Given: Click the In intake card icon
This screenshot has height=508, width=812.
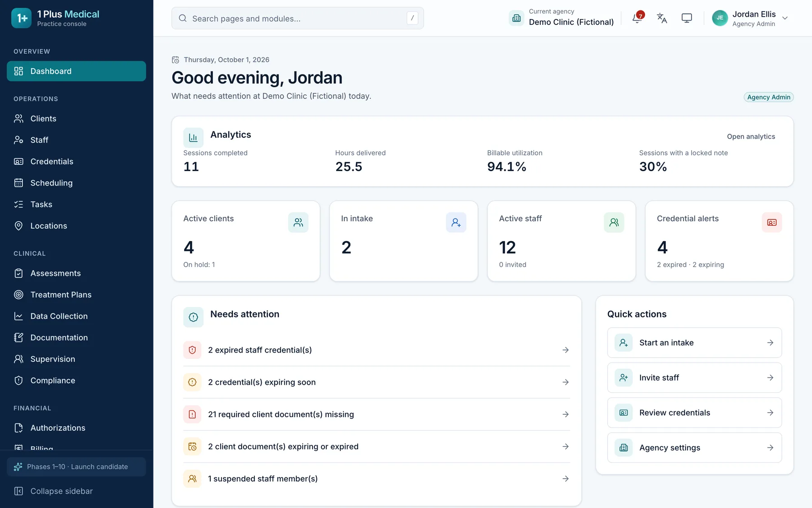Looking at the screenshot, I should 456,222.
